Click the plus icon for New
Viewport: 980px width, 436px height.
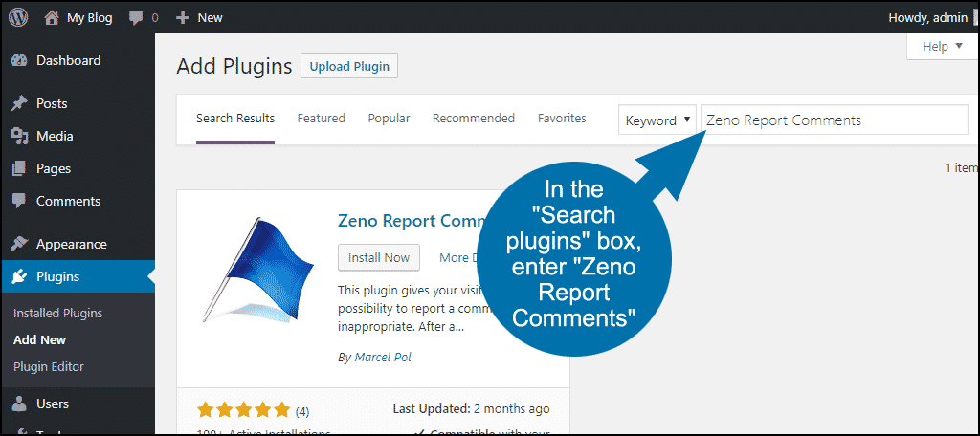[x=183, y=18]
